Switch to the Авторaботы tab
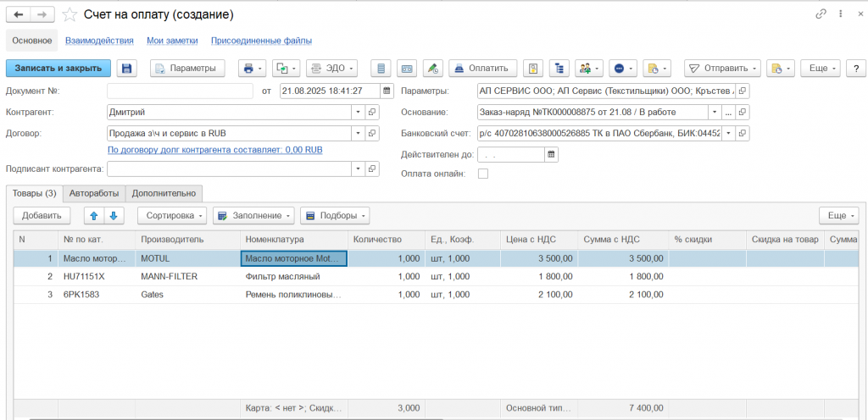 [94, 193]
